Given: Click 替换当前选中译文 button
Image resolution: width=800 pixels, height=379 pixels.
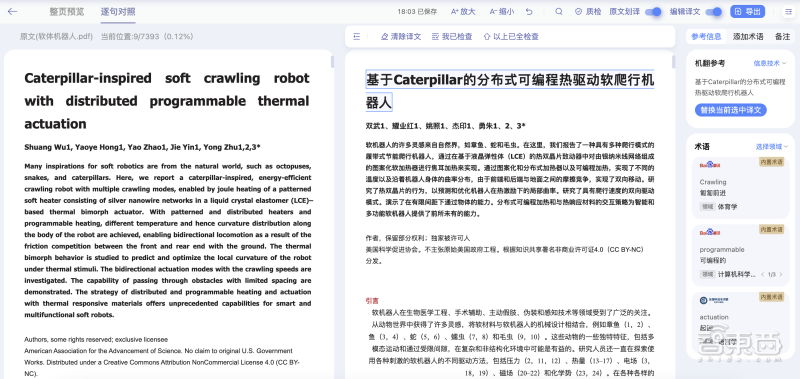Looking at the screenshot, I should (x=731, y=110).
